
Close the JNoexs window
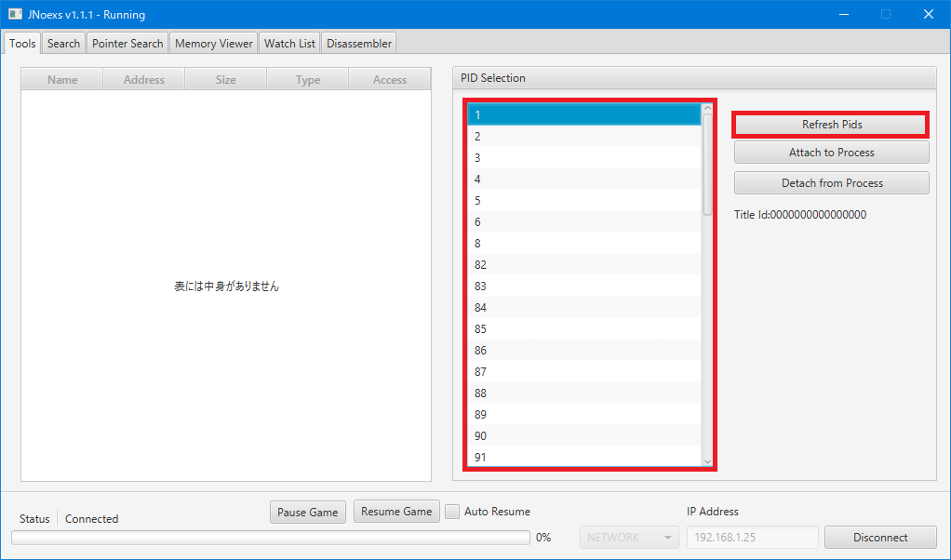(929, 14)
